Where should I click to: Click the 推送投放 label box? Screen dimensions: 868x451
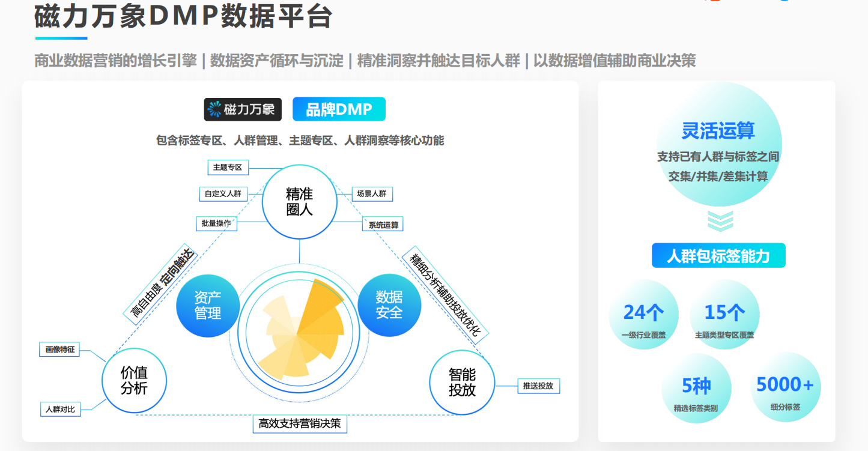tap(538, 386)
